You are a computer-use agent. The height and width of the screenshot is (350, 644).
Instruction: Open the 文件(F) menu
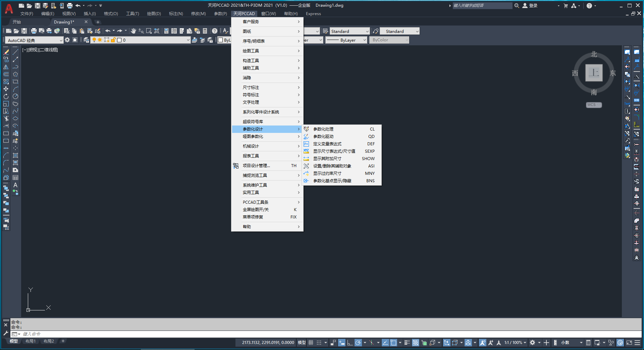(x=26, y=14)
